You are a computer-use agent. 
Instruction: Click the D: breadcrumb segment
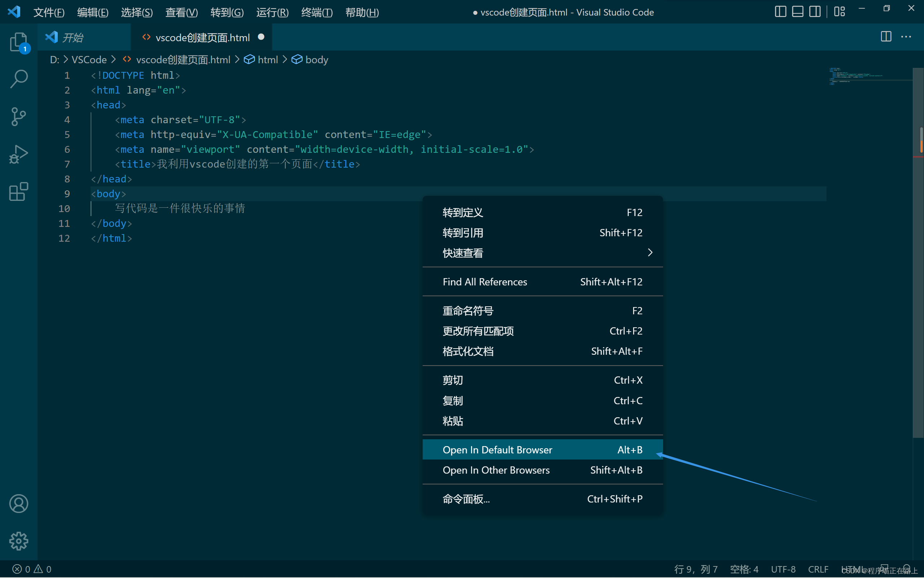(55, 60)
